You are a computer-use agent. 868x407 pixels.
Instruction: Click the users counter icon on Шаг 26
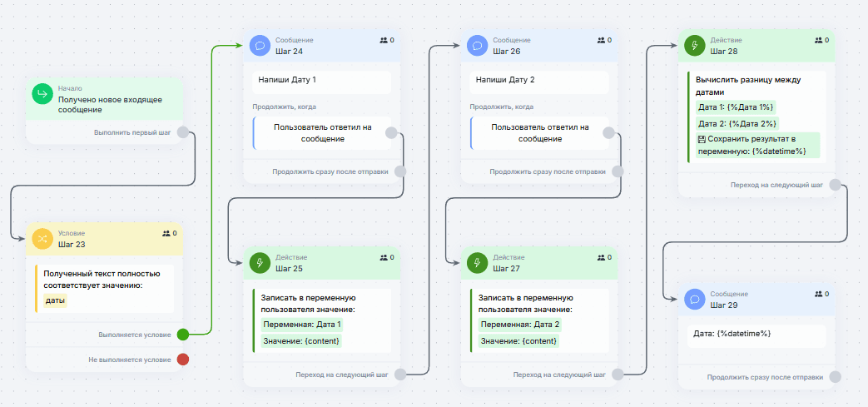pos(601,40)
